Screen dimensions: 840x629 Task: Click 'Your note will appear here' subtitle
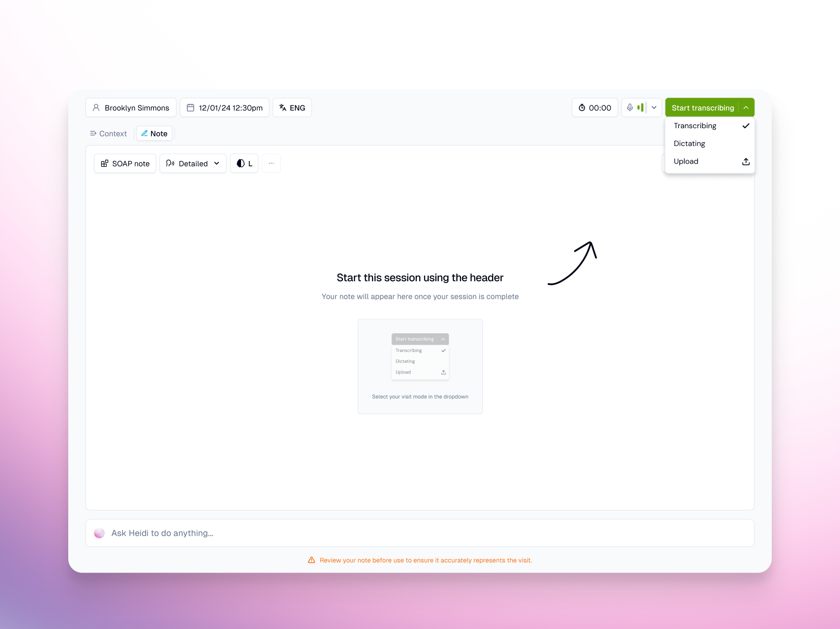click(x=420, y=297)
